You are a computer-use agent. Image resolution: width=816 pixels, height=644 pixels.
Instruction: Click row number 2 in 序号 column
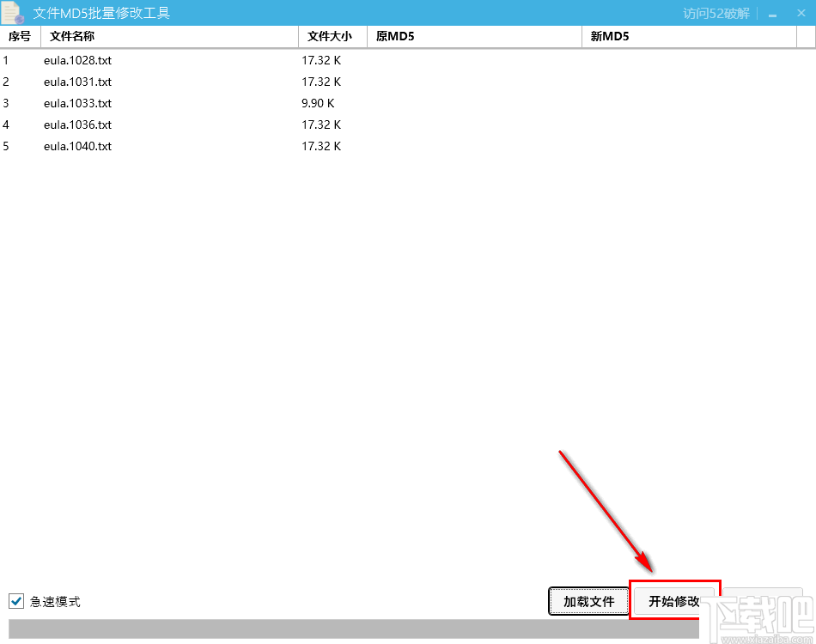click(x=6, y=82)
